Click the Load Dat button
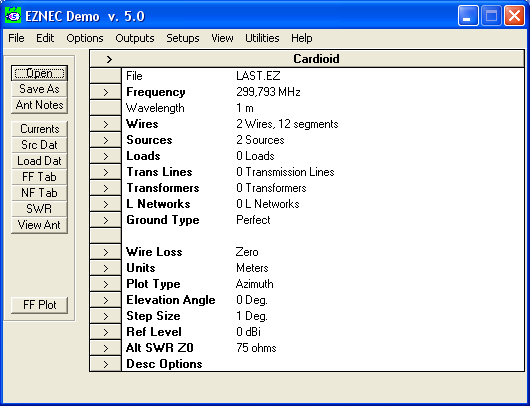530x406 pixels. tap(40, 161)
